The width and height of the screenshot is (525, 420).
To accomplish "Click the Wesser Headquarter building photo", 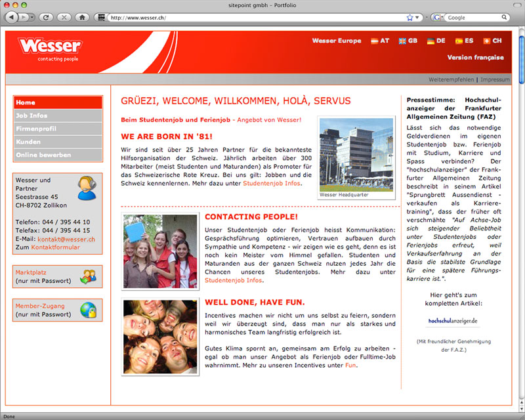I will pos(356,154).
